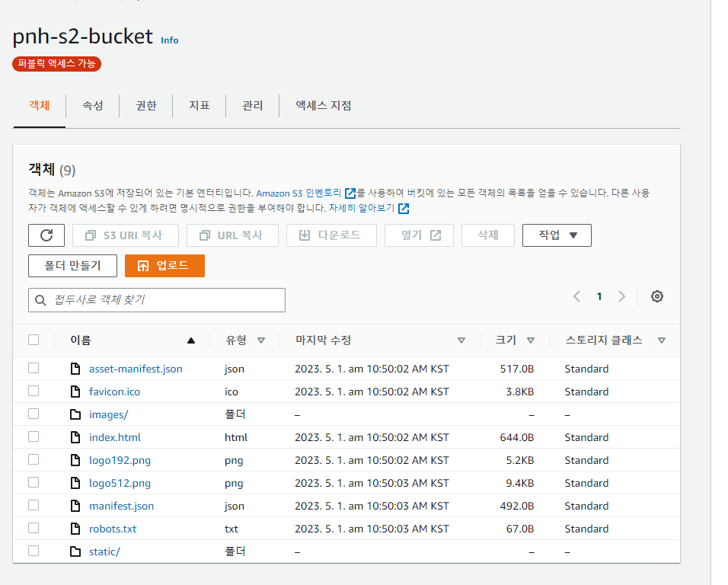Image resolution: width=728 pixels, height=585 pixels.
Task: Check the index.html row checkbox
Action: coord(34,436)
